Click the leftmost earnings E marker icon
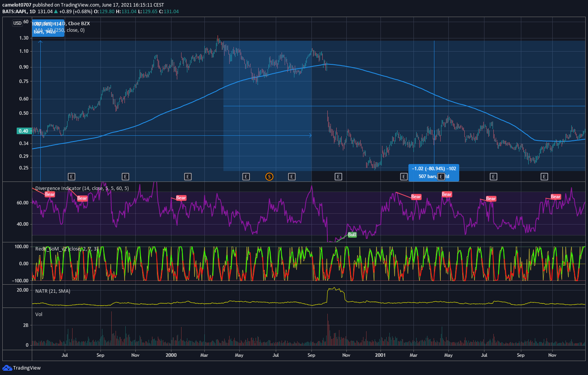588x375 pixels. [x=71, y=177]
